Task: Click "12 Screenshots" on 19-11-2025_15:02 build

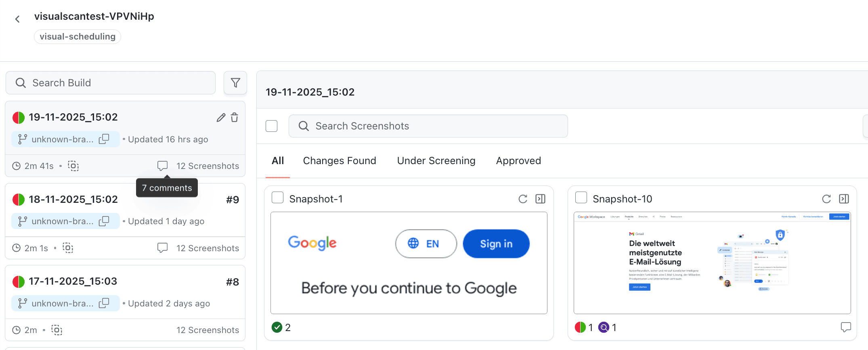Action: point(208,166)
